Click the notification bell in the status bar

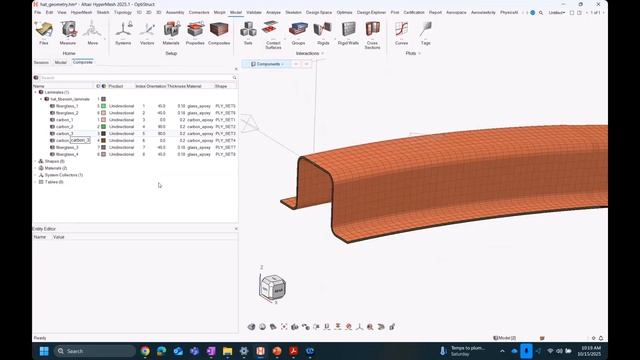pos(601,338)
